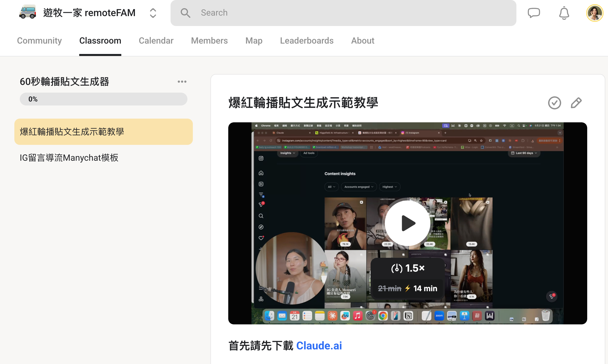Switch to the Community tab
Screen dimensions: 608x364
point(39,40)
